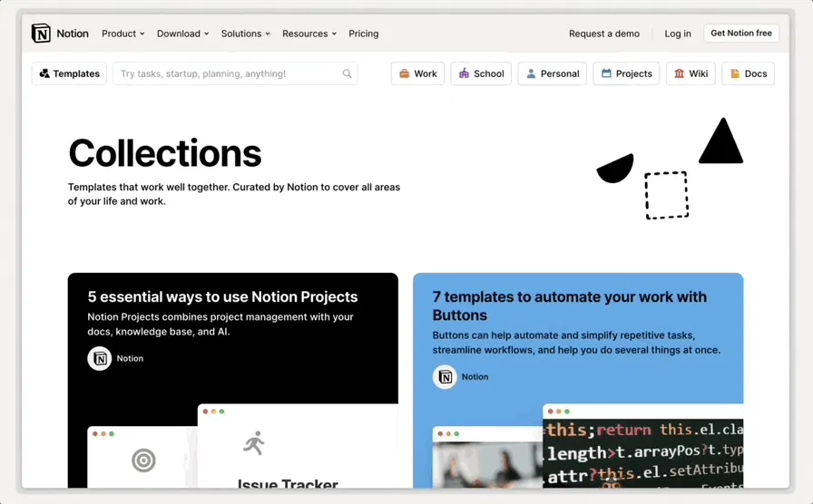Click the person icon on Personal chip
Image resolution: width=813 pixels, height=504 pixels.
531,73
